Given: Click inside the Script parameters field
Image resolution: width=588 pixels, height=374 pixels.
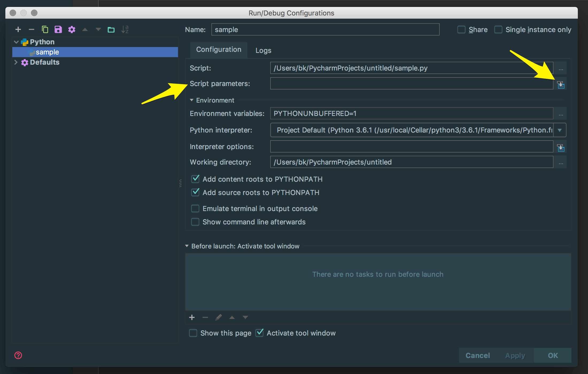Looking at the screenshot, I should [412, 84].
